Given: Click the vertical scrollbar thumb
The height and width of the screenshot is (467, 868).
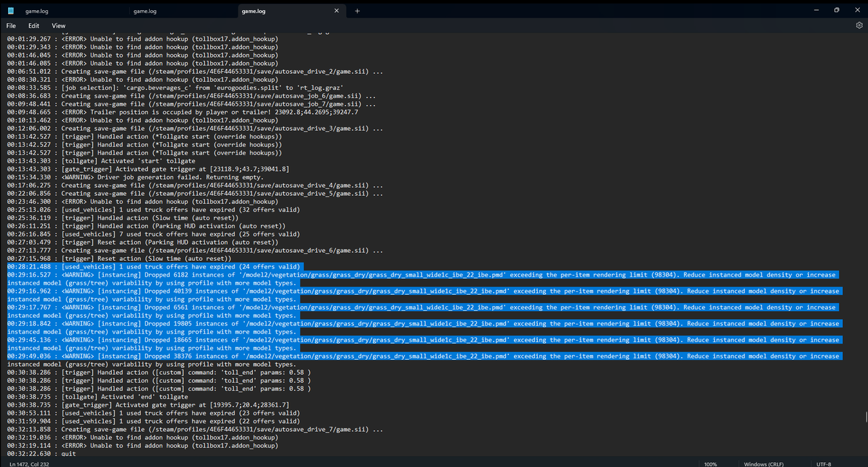Looking at the screenshot, I should tap(865, 417).
